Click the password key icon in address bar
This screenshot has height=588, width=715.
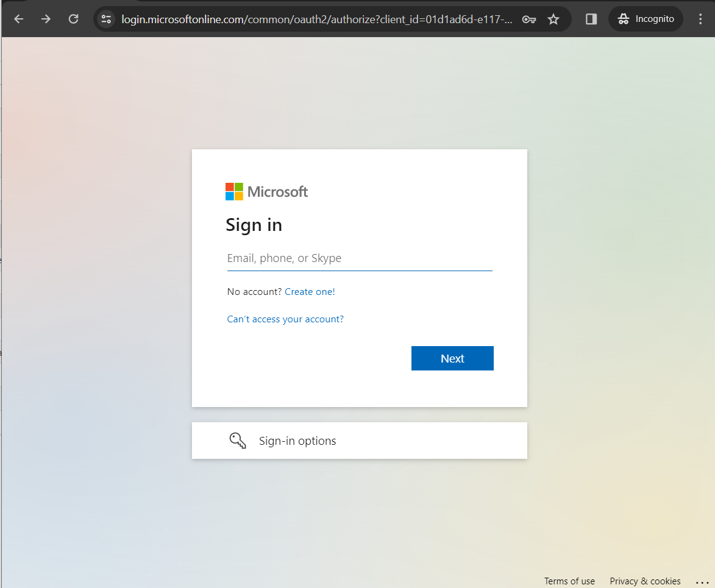pos(529,19)
